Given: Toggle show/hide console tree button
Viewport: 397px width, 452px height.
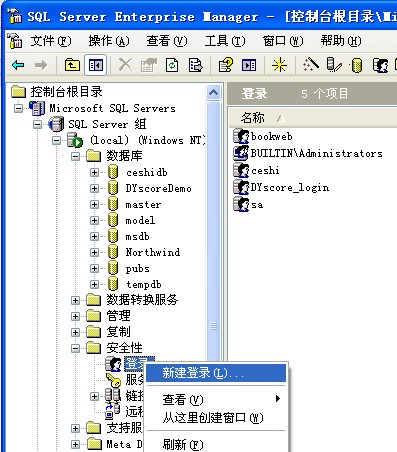Looking at the screenshot, I should (x=95, y=65).
